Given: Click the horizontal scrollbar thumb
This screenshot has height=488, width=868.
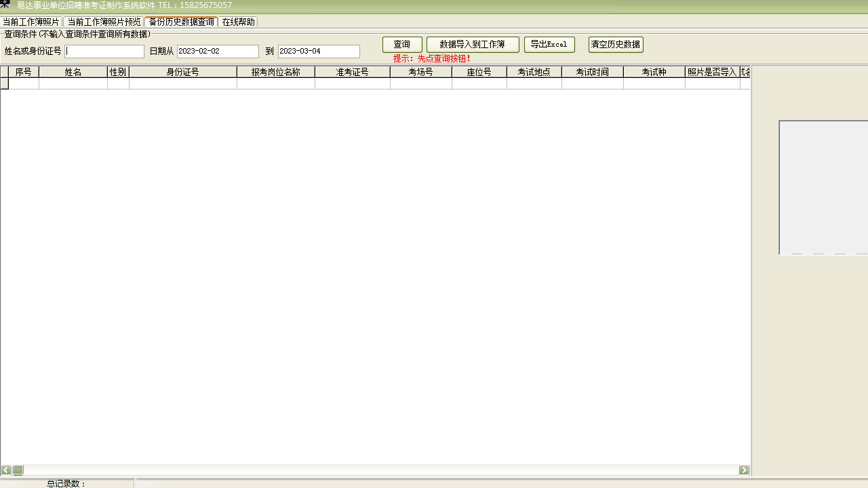Looking at the screenshot, I should pyautogui.click(x=18, y=470).
